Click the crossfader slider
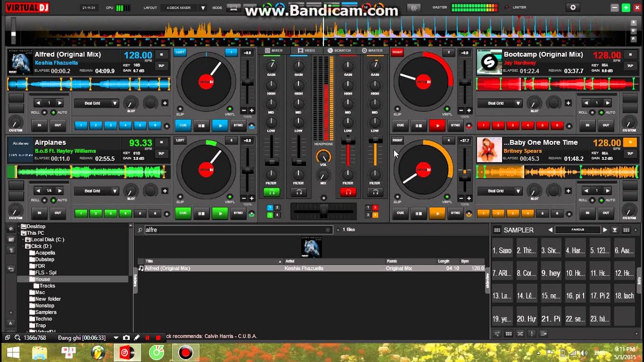 coord(324,211)
